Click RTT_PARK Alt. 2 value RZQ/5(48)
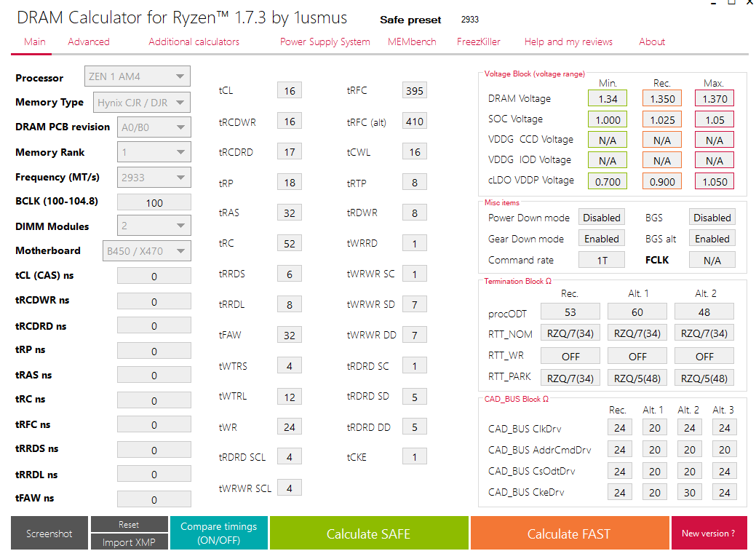The width and height of the screenshot is (756, 559). pyautogui.click(x=704, y=378)
